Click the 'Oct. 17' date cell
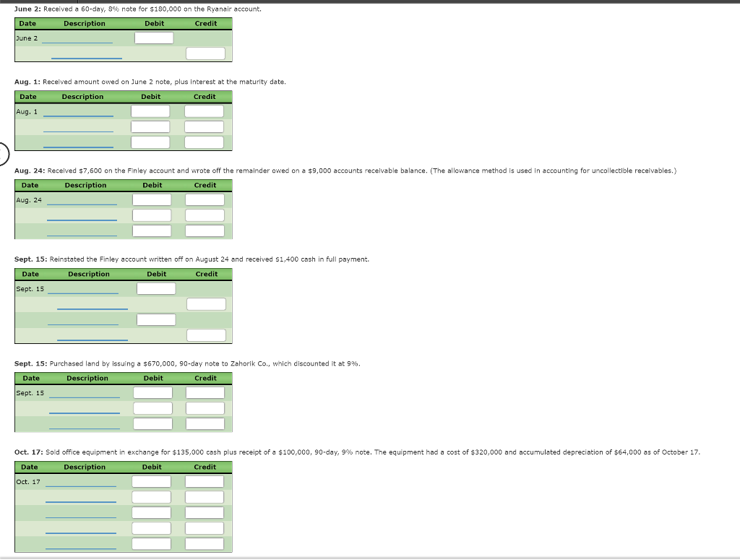 tap(28, 482)
